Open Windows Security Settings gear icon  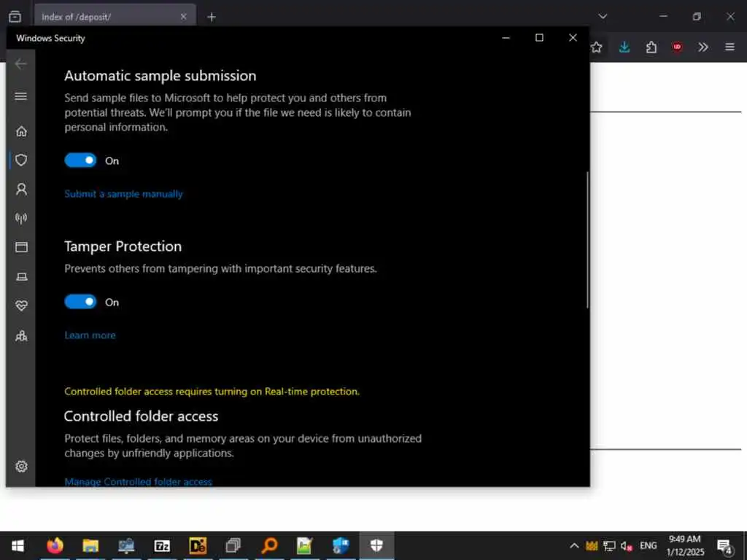(x=21, y=467)
